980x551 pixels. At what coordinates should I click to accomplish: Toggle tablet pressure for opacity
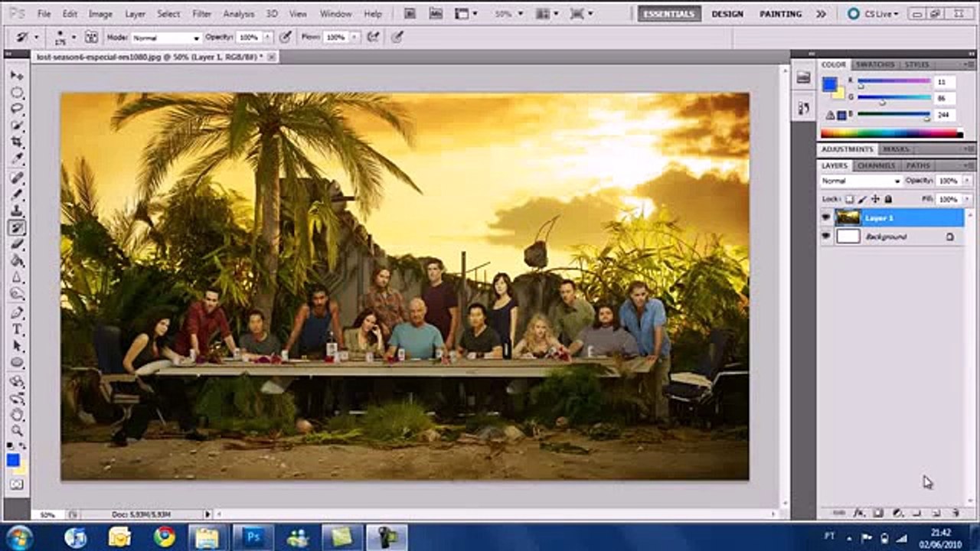point(286,37)
